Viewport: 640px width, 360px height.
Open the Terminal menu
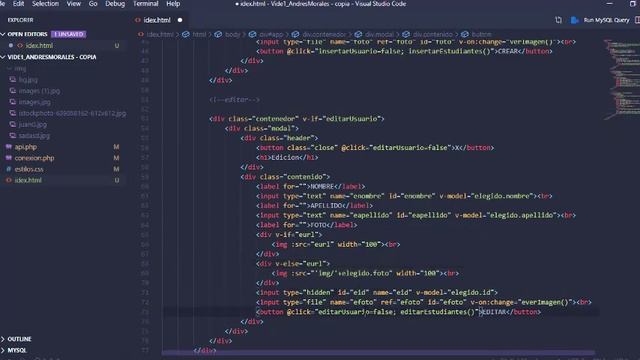[146, 4]
